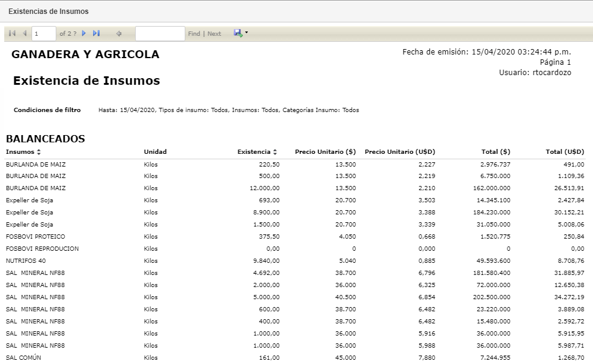This screenshot has height=364, width=593.
Task: Jump to the last report page
Action: pos(96,33)
